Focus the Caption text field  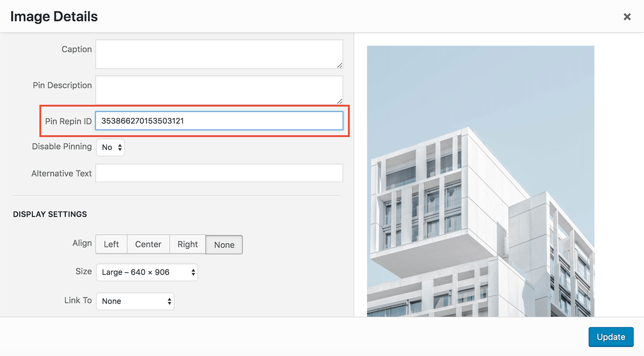(219, 54)
